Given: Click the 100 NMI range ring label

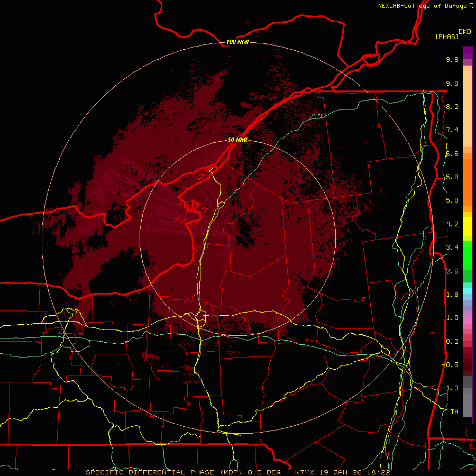Looking at the screenshot, I should click(x=237, y=42).
